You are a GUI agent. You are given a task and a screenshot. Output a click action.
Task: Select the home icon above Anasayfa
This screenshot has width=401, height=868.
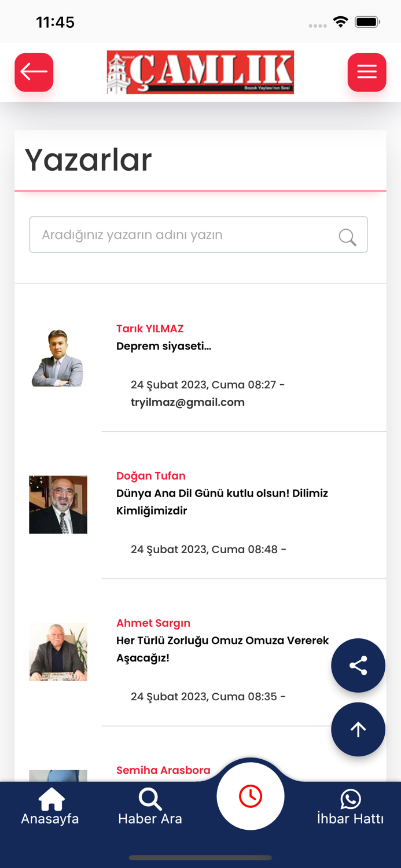(x=50, y=797)
